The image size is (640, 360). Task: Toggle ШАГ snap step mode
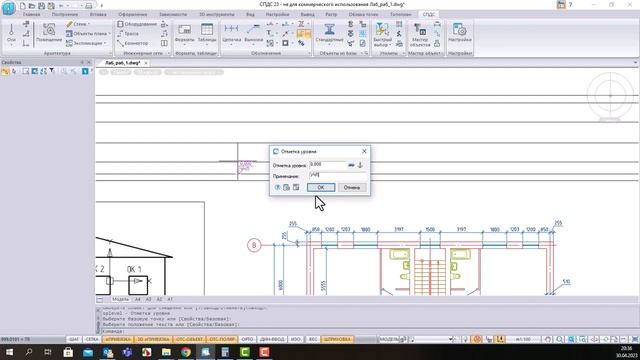pos(73,339)
